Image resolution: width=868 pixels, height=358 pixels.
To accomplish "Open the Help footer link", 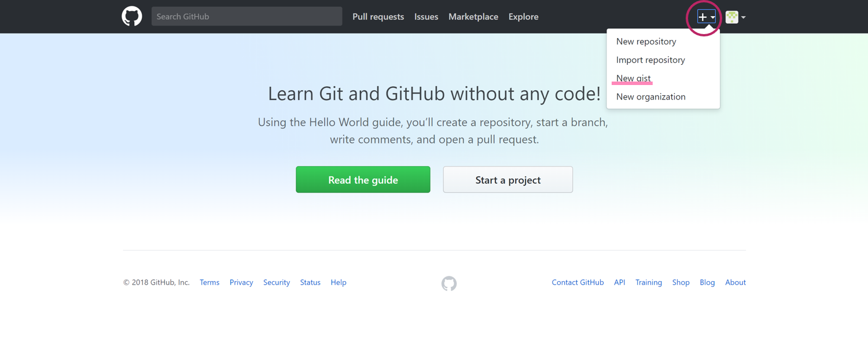I will (x=339, y=283).
